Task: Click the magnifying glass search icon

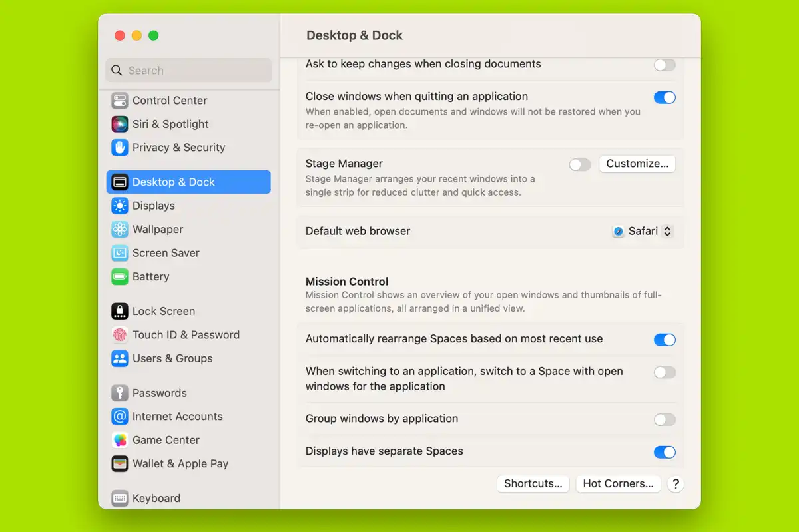Action: click(117, 71)
